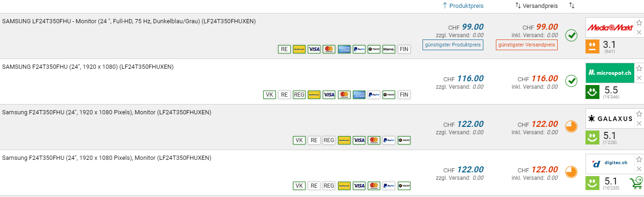Sort offers by Produktpreis column
644x197 pixels.
[x=463, y=6]
